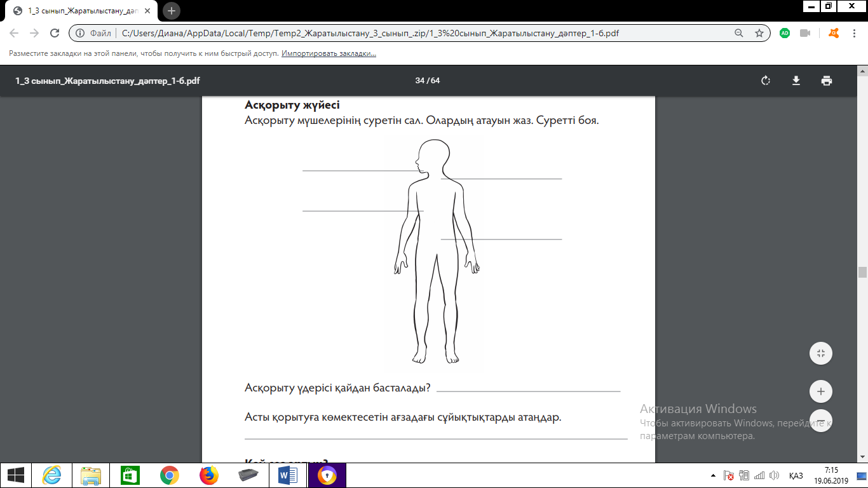The height and width of the screenshot is (488, 868).
Task: Go forward in browser history
Action: click(x=34, y=33)
